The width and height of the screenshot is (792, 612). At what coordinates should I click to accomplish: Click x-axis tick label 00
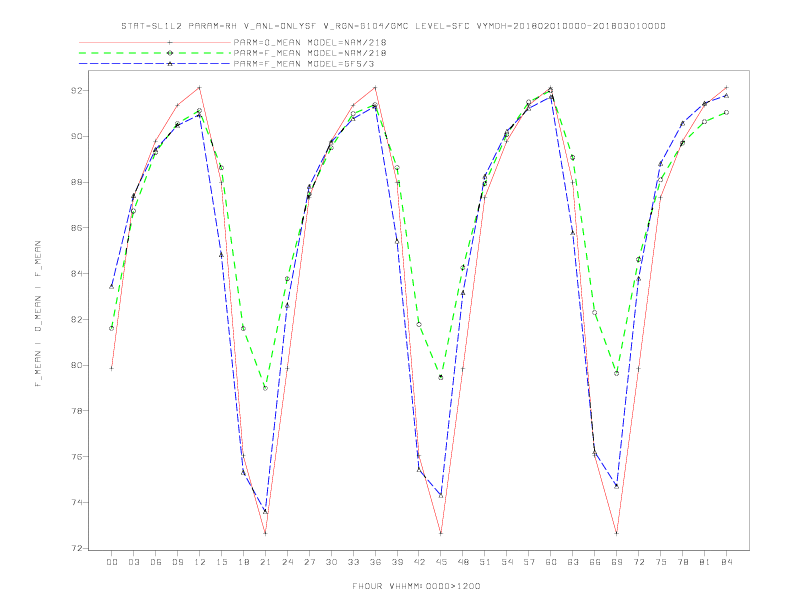click(112, 562)
